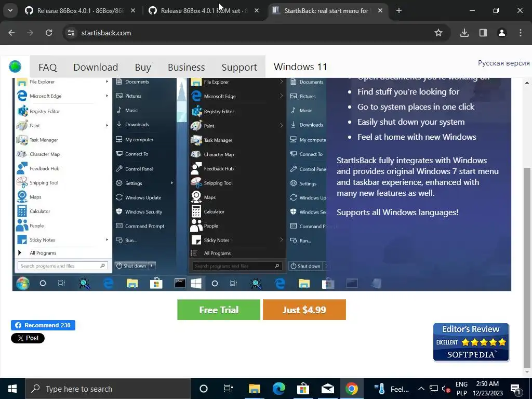
Task: Open Task View icon on taskbar
Action: pos(229,389)
